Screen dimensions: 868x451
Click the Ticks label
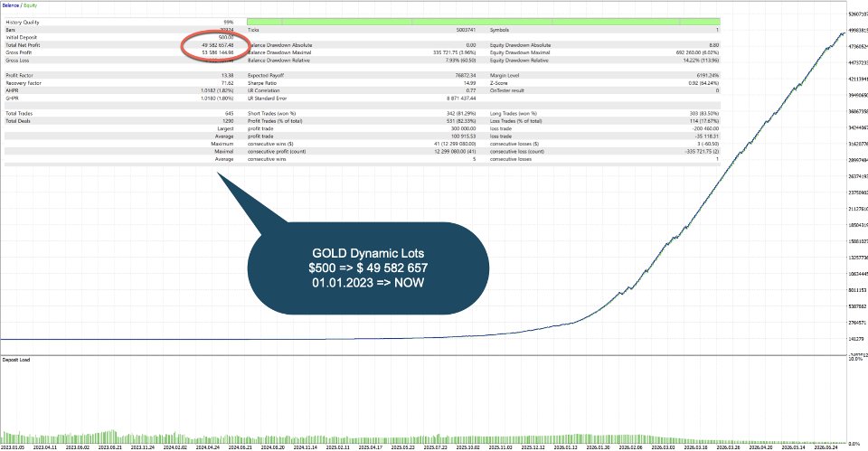[253, 30]
